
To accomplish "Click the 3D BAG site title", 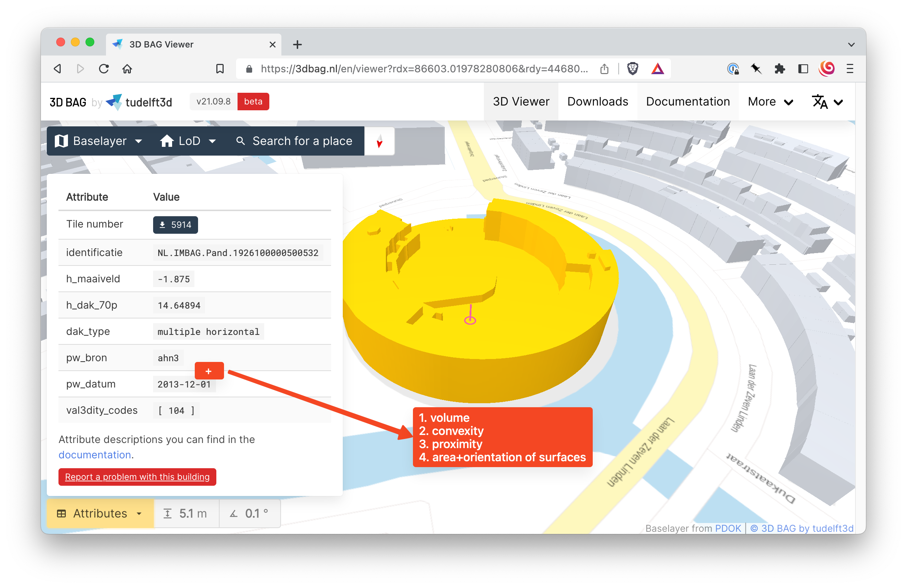I will [68, 102].
